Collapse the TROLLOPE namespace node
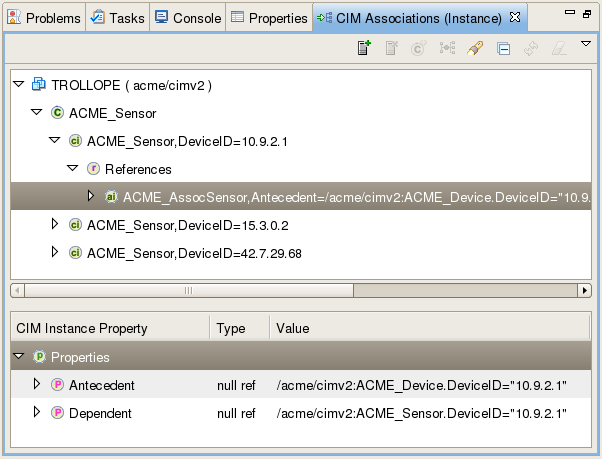Image resolution: width=602 pixels, height=459 pixels. point(18,84)
